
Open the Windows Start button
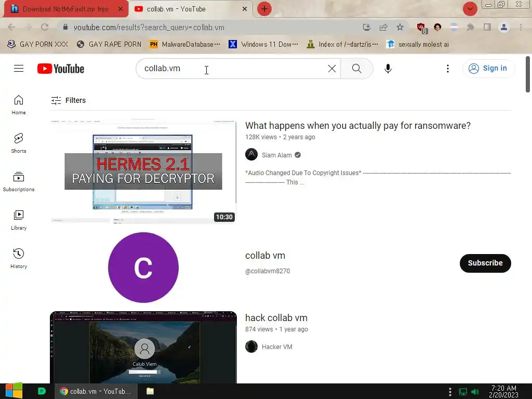click(14, 391)
